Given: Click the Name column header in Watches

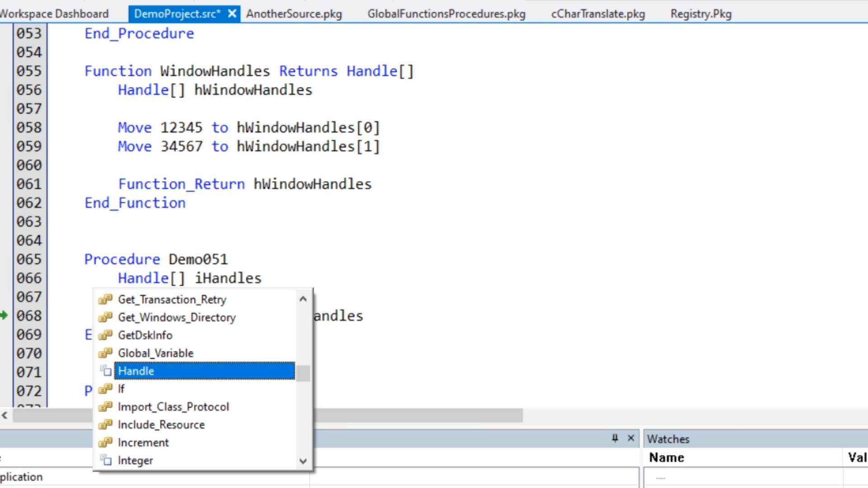Looking at the screenshot, I should (666, 457).
